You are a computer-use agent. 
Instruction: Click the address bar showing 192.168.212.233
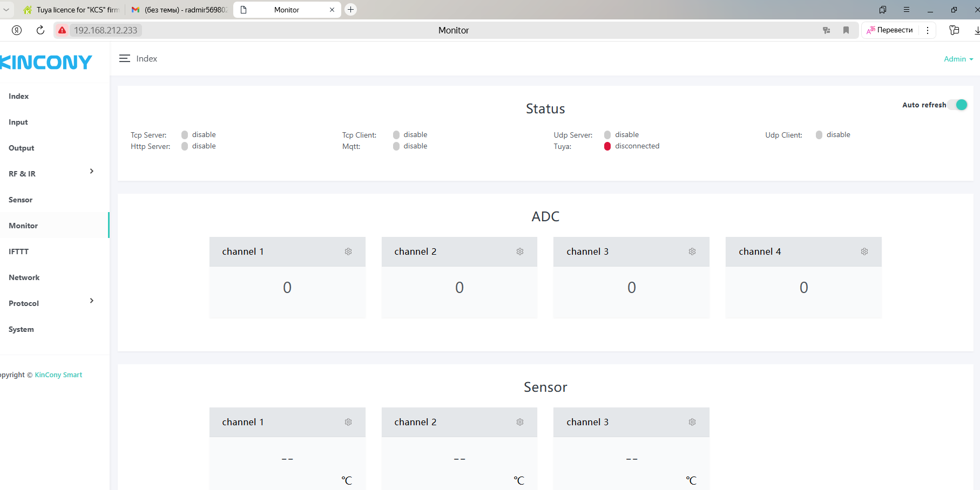[x=106, y=30]
